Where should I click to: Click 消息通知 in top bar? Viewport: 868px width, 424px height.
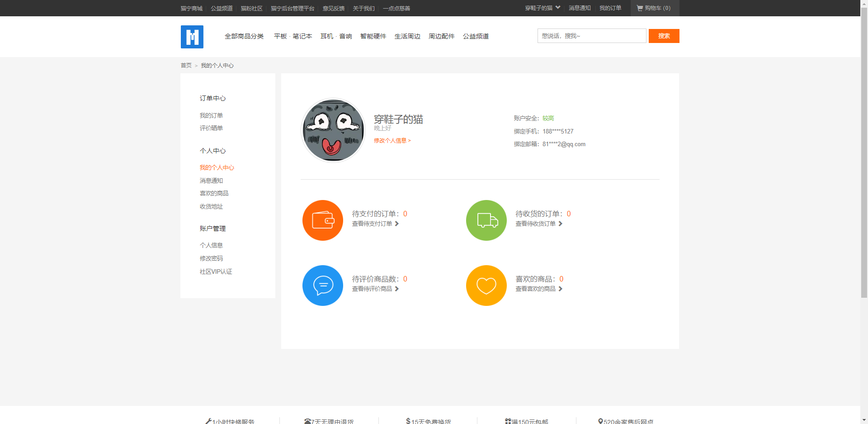[x=580, y=8]
